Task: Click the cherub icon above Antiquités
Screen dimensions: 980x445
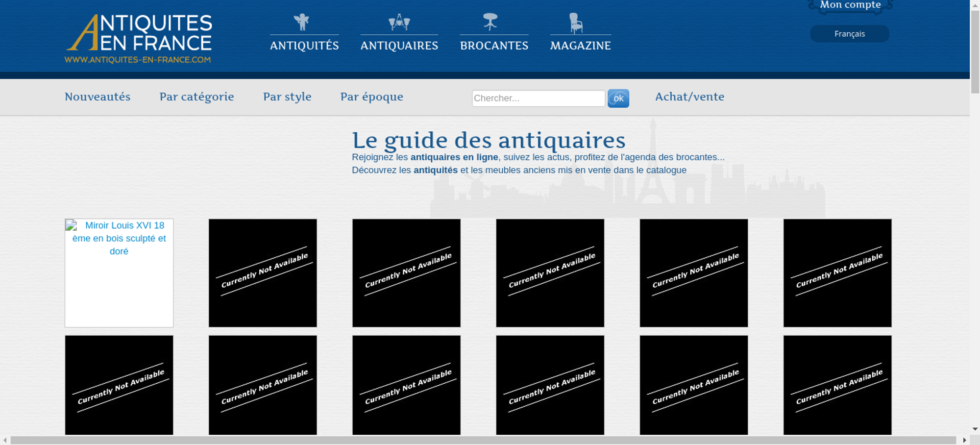Action: click(x=301, y=22)
